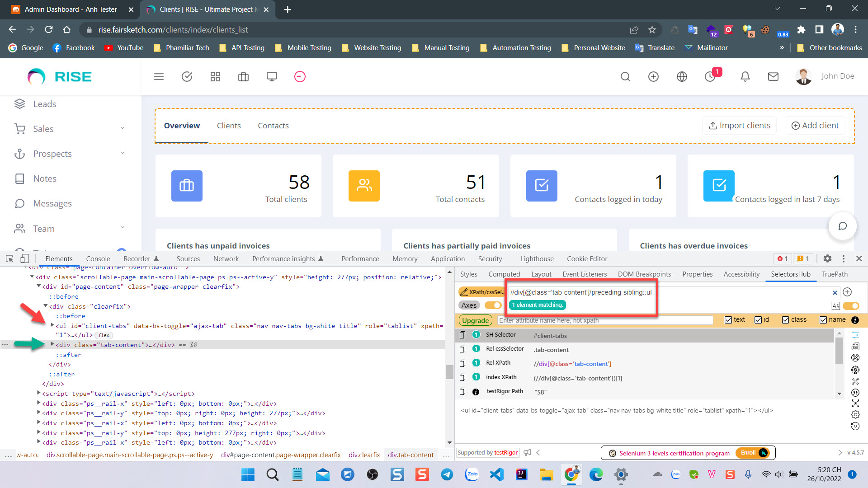Open the language globe icon
This screenshot has height=488, width=868.
(x=682, y=77)
